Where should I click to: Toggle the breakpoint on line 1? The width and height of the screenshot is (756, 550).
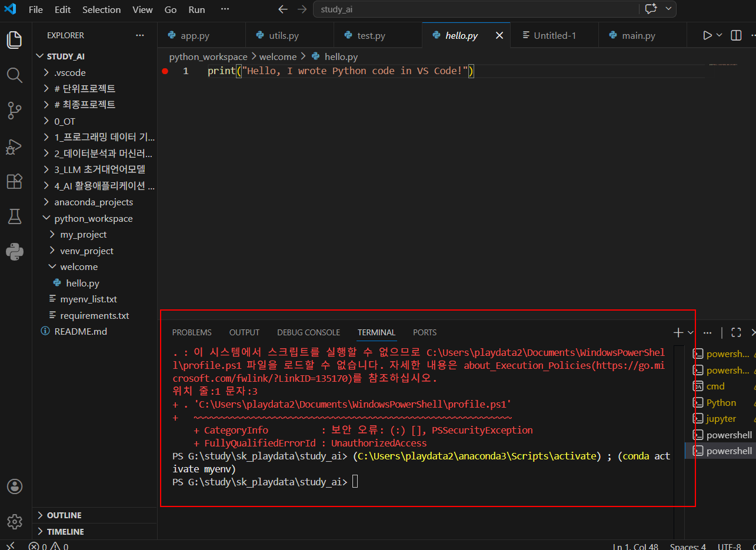pyautogui.click(x=165, y=71)
